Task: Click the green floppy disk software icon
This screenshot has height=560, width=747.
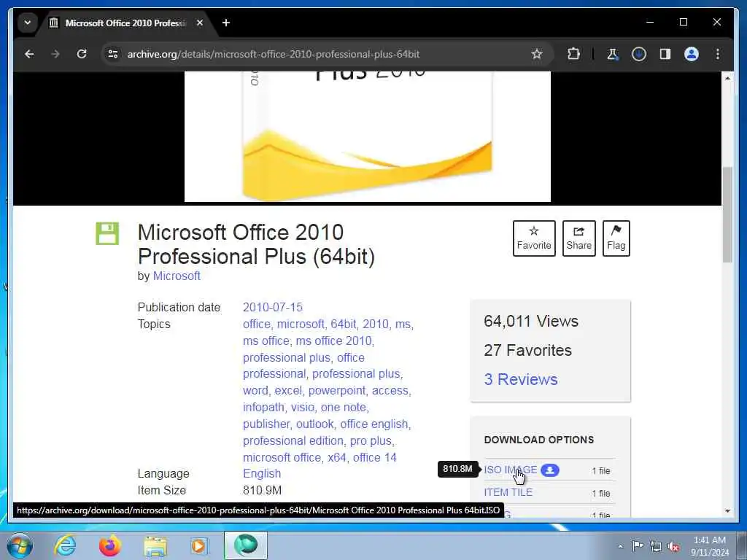Action: coord(107,233)
